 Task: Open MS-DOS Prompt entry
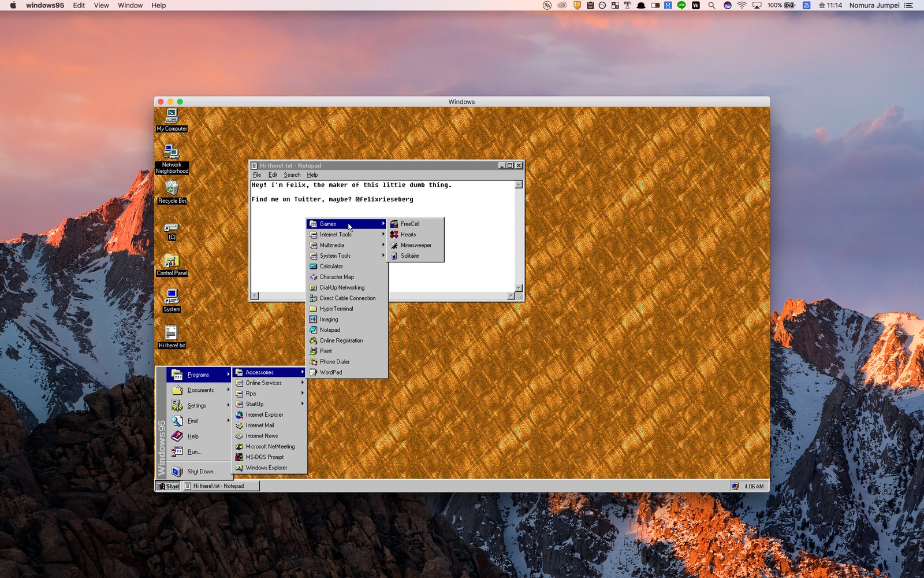[270, 457]
